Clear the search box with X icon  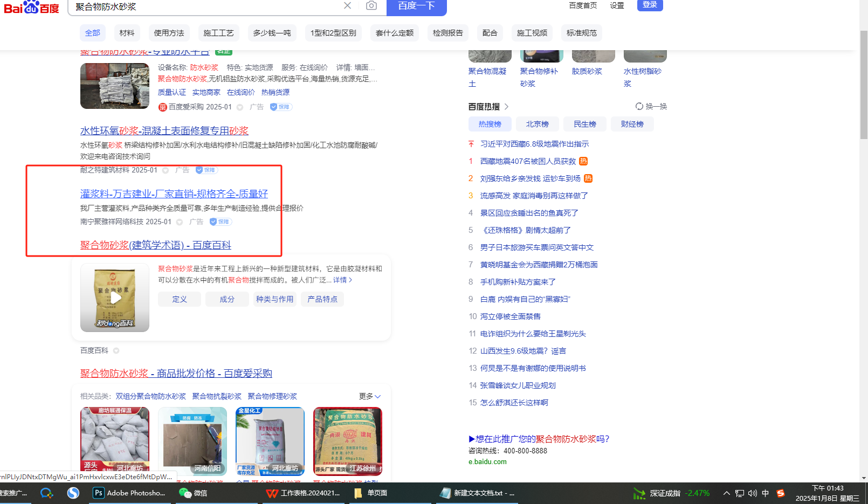pyautogui.click(x=347, y=6)
